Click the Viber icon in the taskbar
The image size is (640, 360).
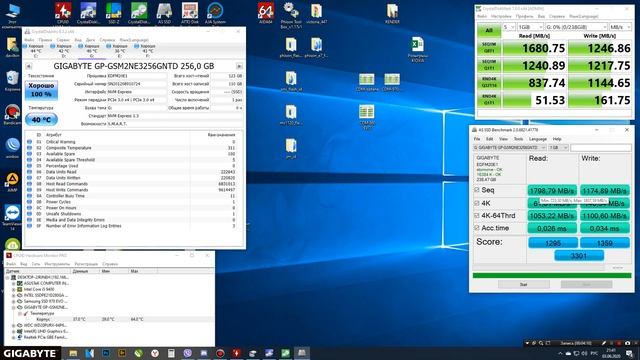coord(187,353)
